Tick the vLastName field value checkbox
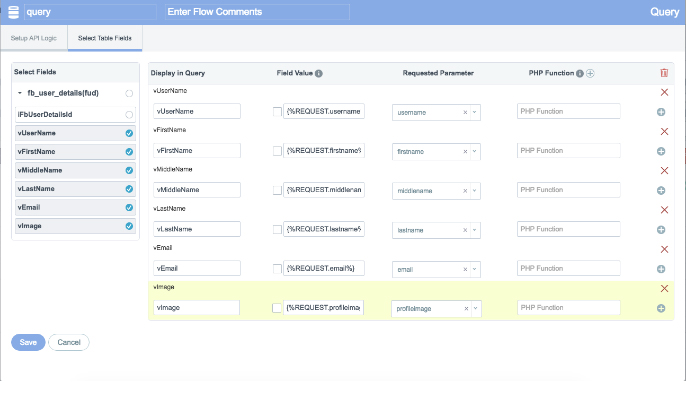This screenshot has width=686, height=398. tap(277, 230)
